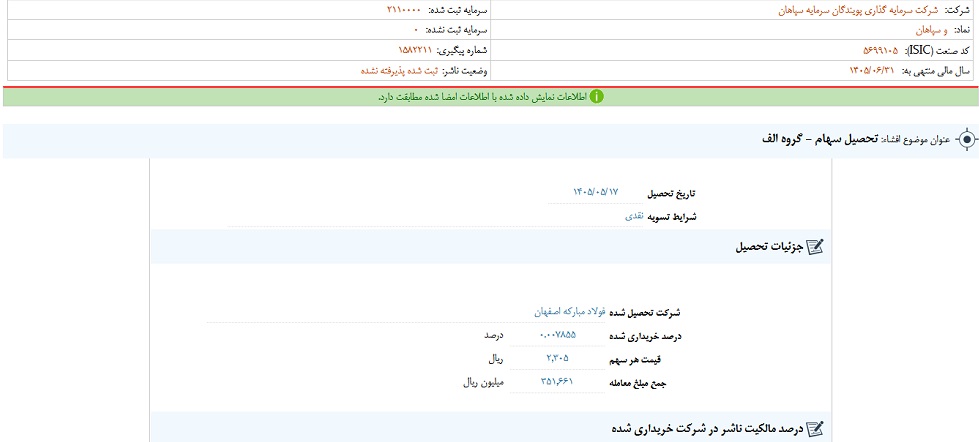Click the شرکت تحصیل شده label

pyautogui.click(x=645, y=311)
